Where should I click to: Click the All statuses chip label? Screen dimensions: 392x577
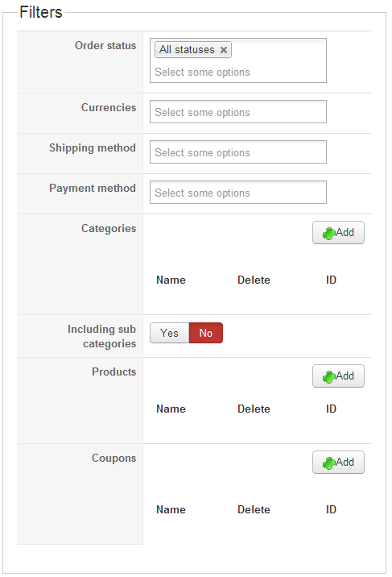(x=187, y=50)
